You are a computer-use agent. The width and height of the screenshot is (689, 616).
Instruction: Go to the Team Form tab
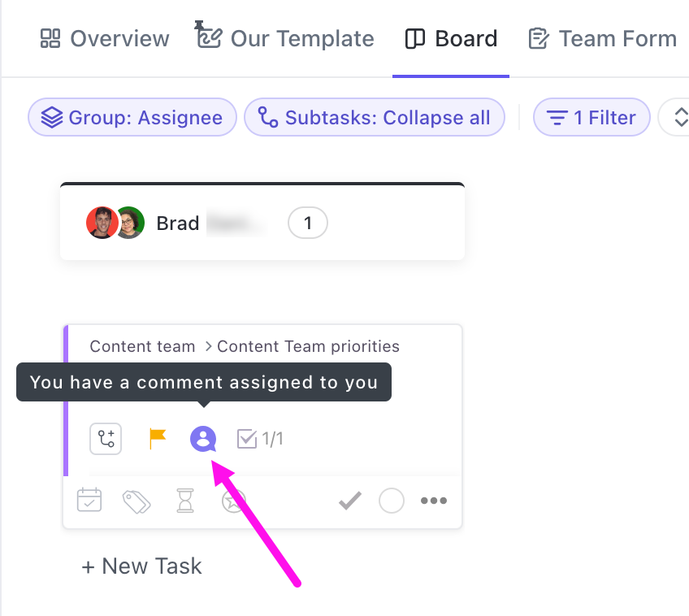[602, 39]
